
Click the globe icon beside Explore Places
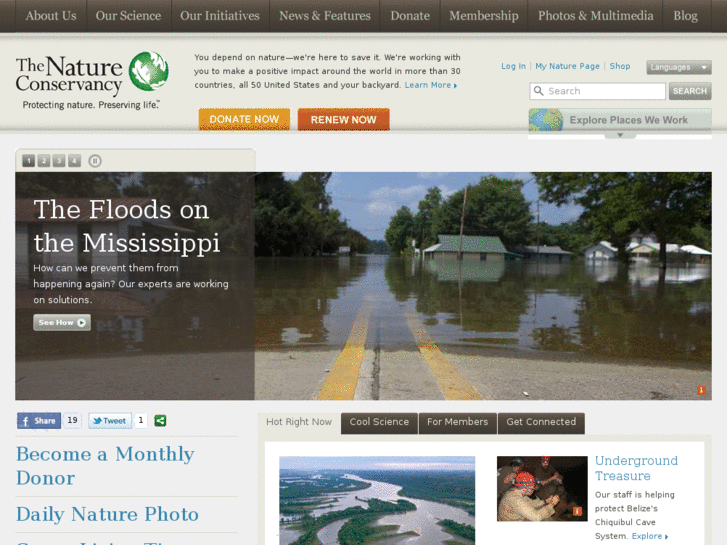pos(545,120)
